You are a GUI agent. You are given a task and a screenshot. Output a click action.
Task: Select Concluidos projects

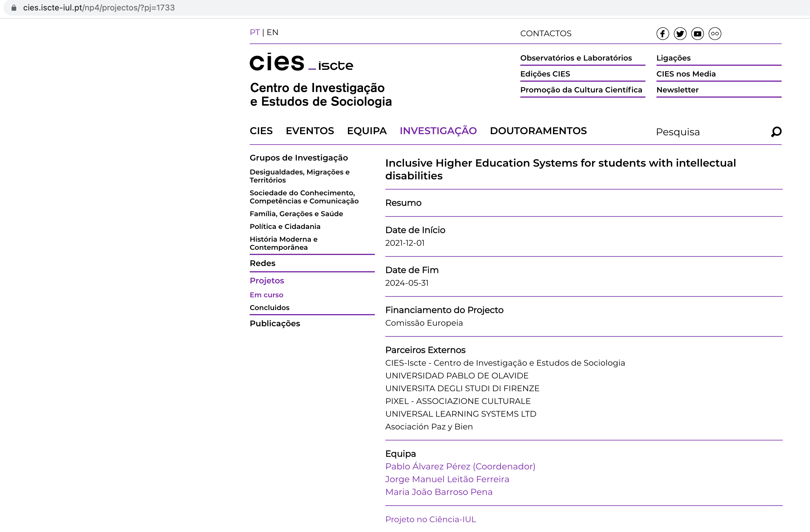click(269, 307)
